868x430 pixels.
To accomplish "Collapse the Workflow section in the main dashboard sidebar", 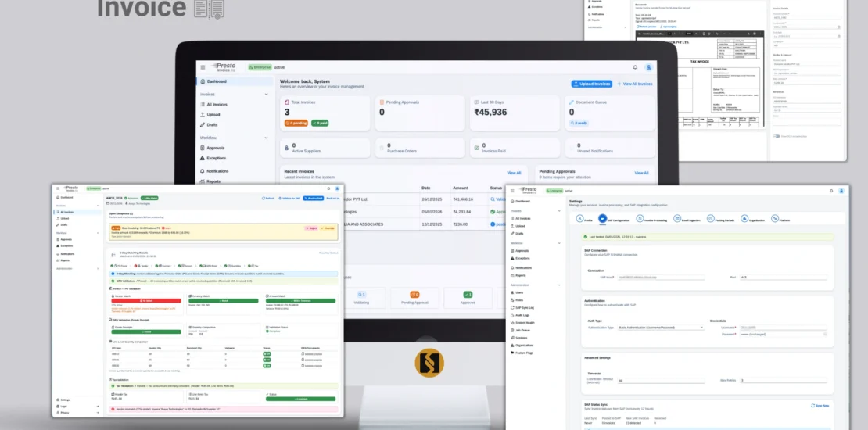I will [266, 138].
